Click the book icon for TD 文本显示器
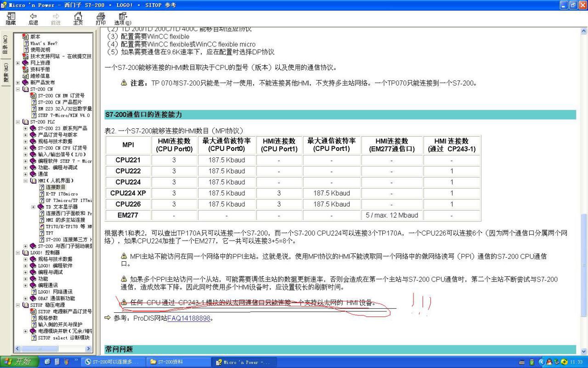 click(41, 207)
